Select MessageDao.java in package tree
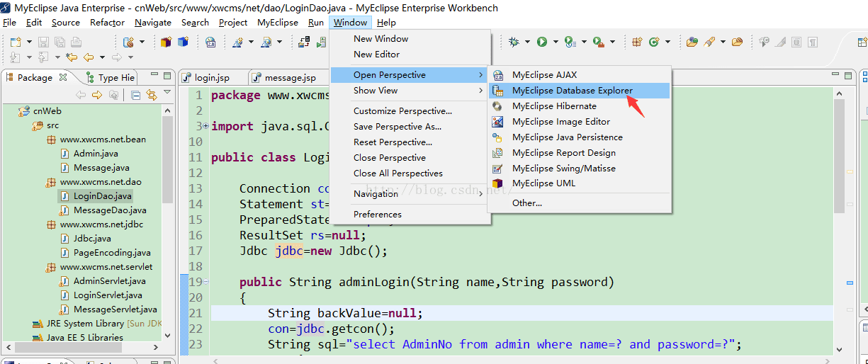868x364 pixels. (110, 210)
